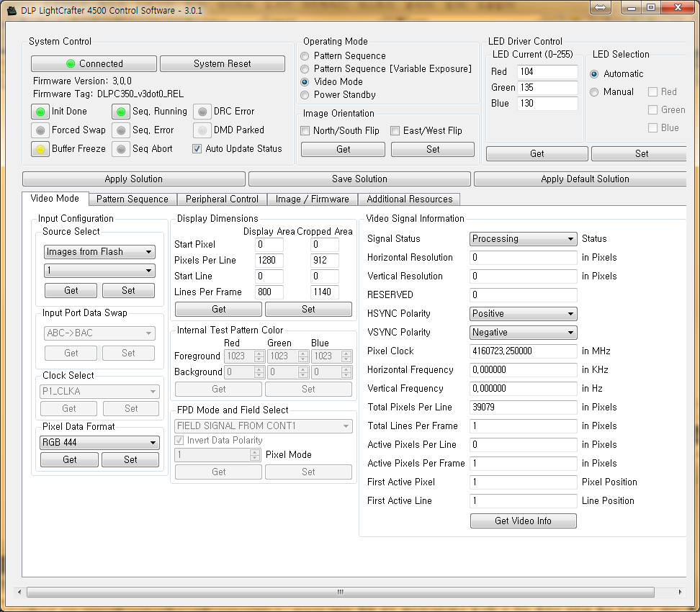Click the Init Done status indicator

(x=40, y=112)
